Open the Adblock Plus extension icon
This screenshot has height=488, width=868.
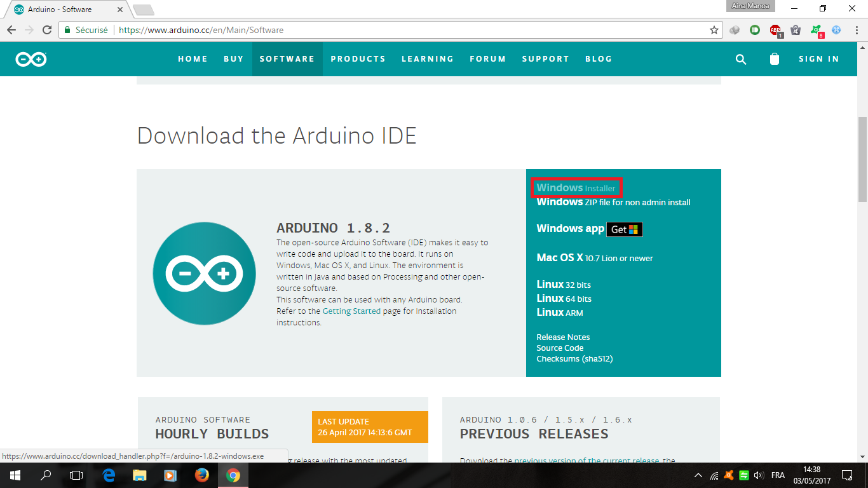tap(776, 30)
